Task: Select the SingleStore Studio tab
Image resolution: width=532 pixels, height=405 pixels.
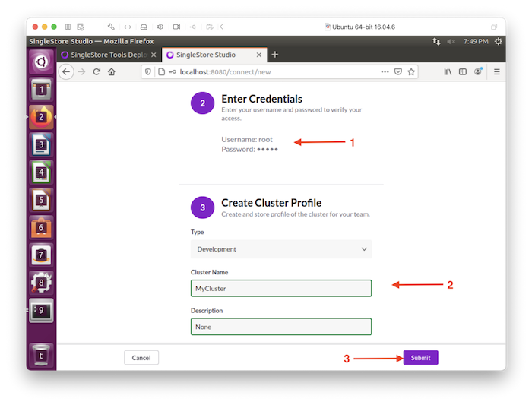Action: (x=214, y=55)
